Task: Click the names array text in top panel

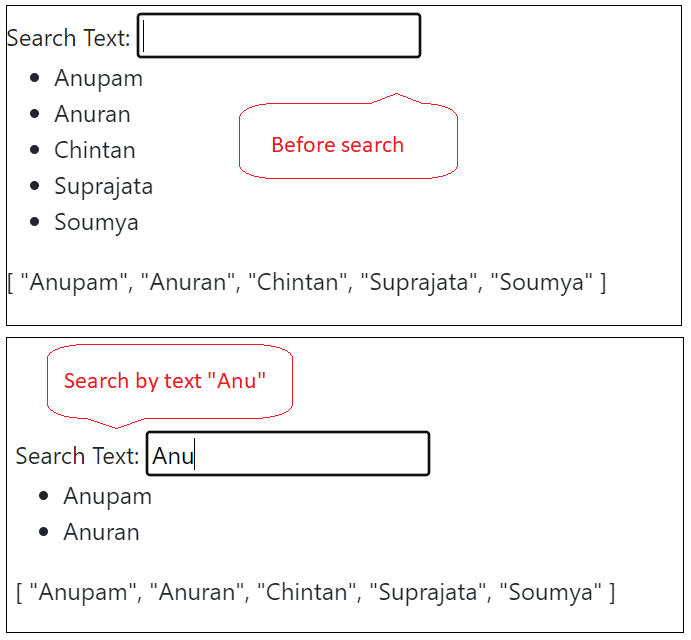Action: [x=307, y=283]
